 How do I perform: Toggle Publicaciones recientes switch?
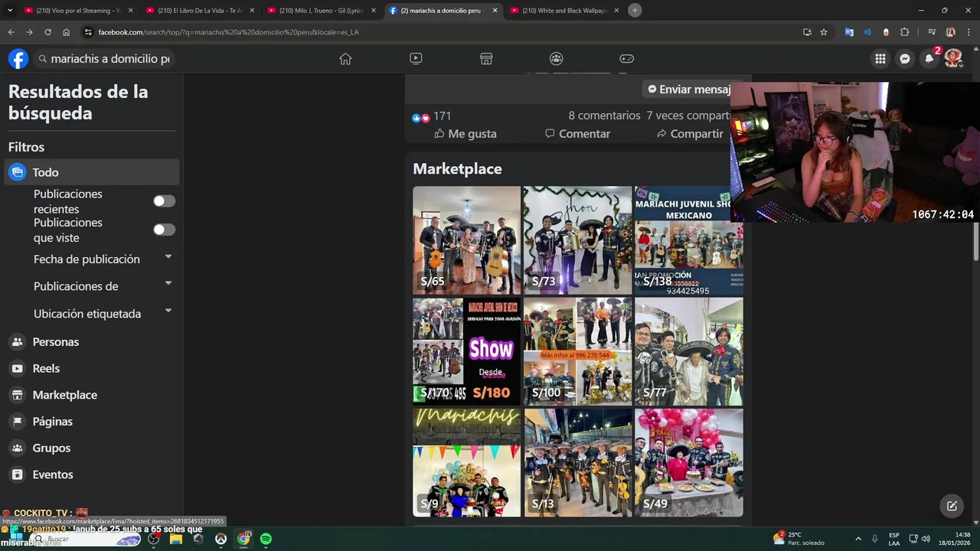164,201
